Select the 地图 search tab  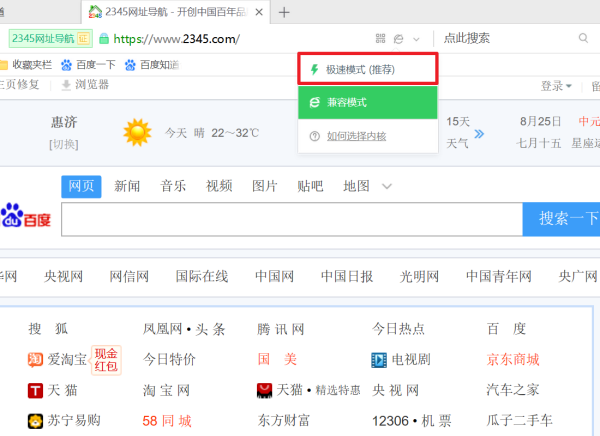point(356,186)
